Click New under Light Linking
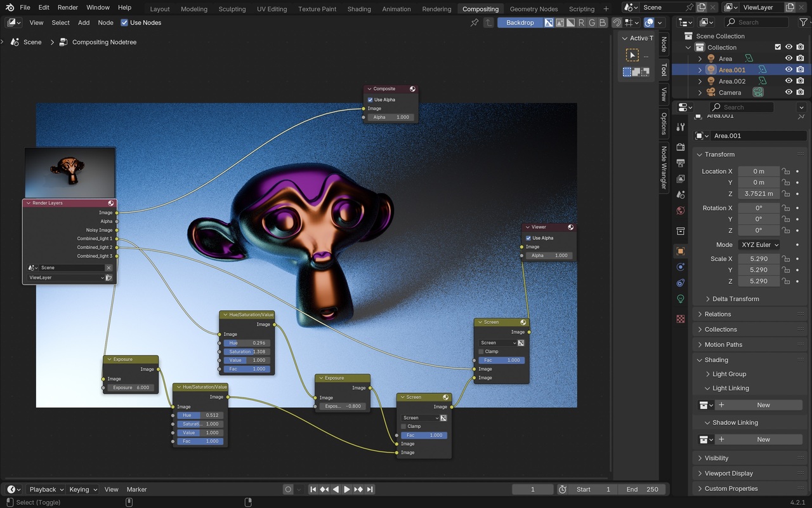Image resolution: width=812 pixels, height=508 pixels. [x=763, y=405]
